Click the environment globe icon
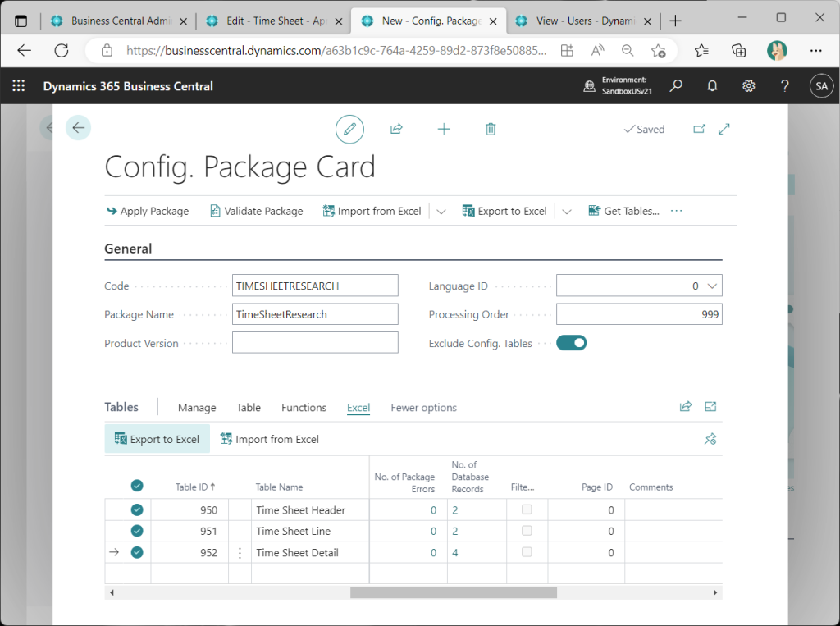Image resolution: width=840 pixels, height=626 pixels. click(x=589, y=86)
